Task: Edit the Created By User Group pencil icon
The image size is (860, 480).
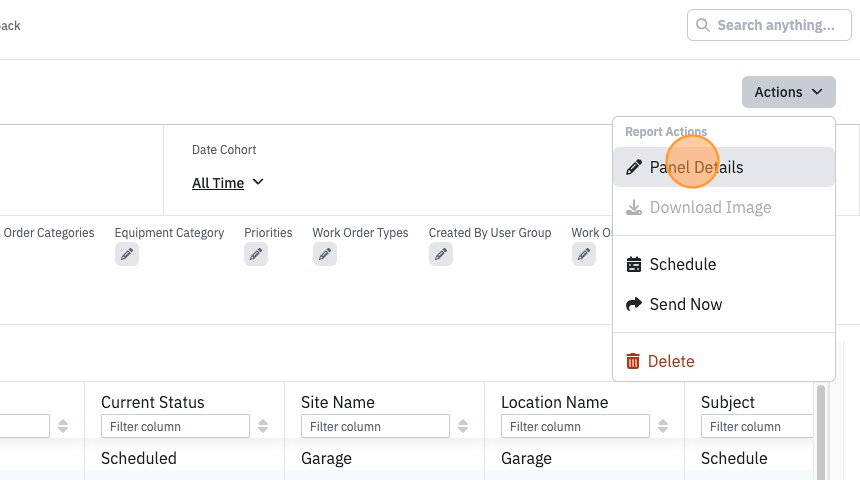Action: tap(441, 255)
